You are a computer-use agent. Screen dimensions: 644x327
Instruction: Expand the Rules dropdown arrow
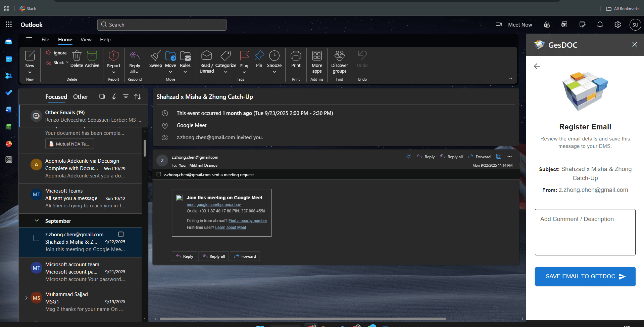coord(185,72)
